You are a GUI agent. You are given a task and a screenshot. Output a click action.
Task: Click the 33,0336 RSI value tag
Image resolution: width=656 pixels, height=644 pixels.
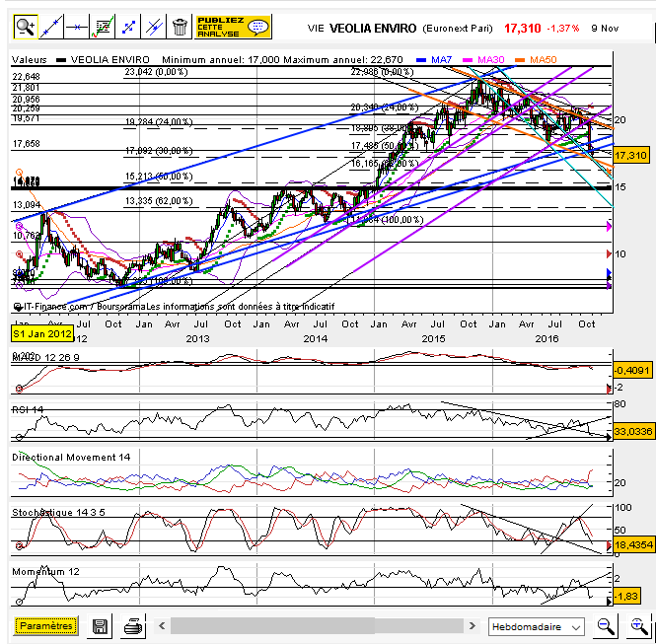pos(633,431)
